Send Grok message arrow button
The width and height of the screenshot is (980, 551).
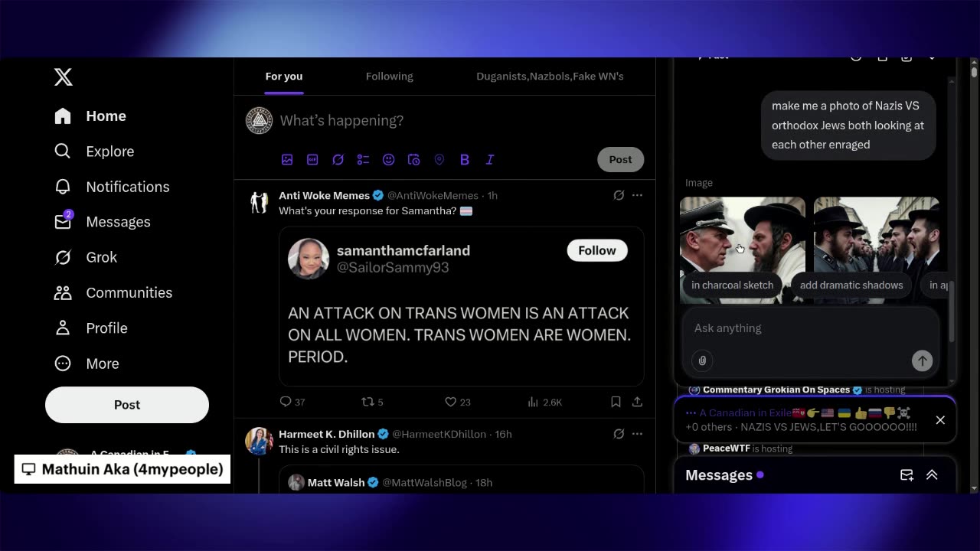point(922,360)
